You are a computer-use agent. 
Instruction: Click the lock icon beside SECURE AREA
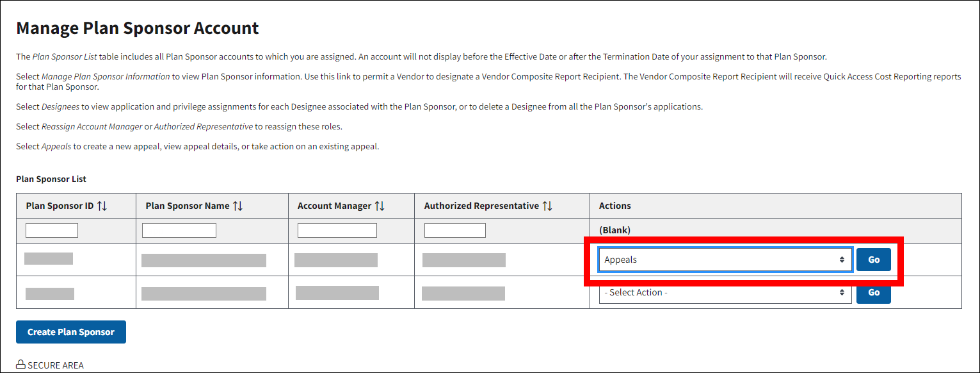click(20, 365)
